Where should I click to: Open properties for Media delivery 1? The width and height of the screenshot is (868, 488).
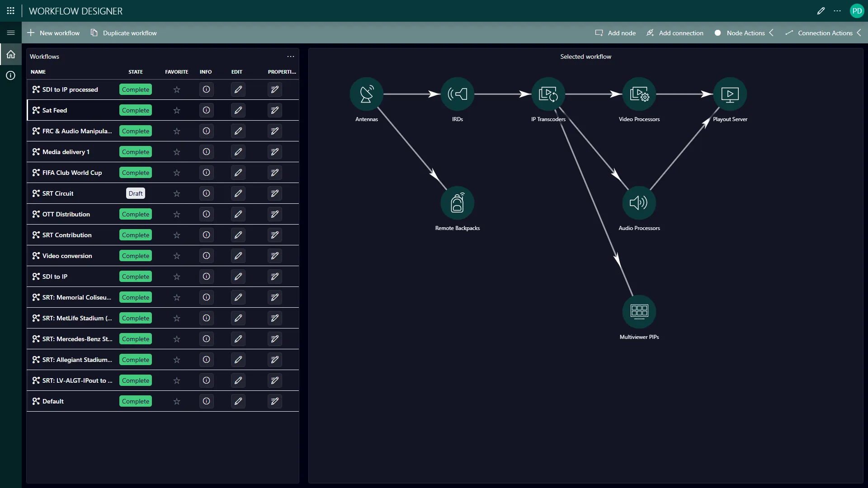tap(275, 152)
